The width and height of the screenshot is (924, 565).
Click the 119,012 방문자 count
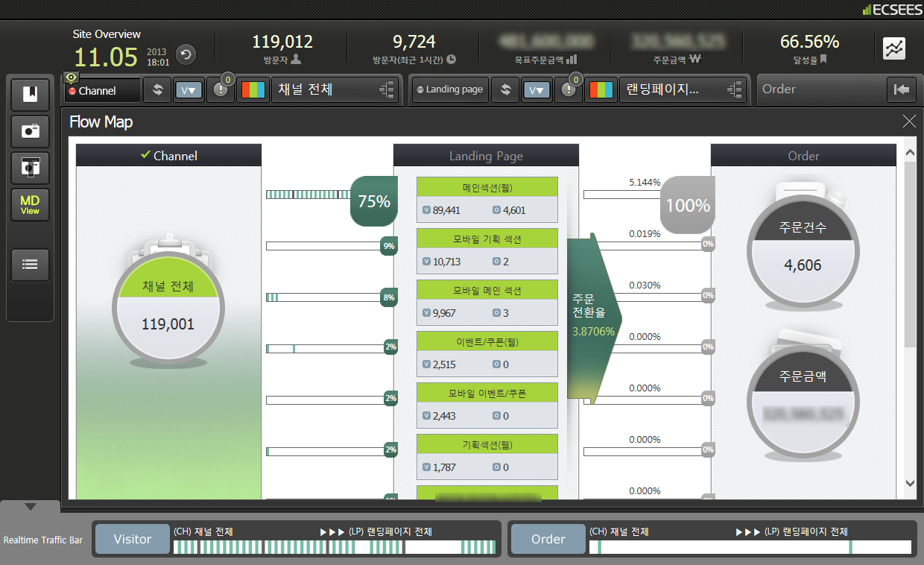click(282, 42)
